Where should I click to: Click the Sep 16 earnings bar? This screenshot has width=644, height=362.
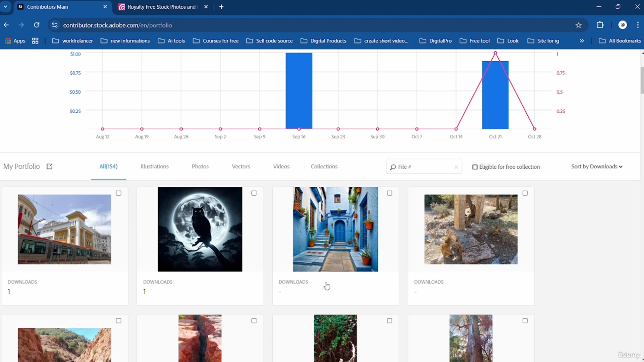coord(299,90)
